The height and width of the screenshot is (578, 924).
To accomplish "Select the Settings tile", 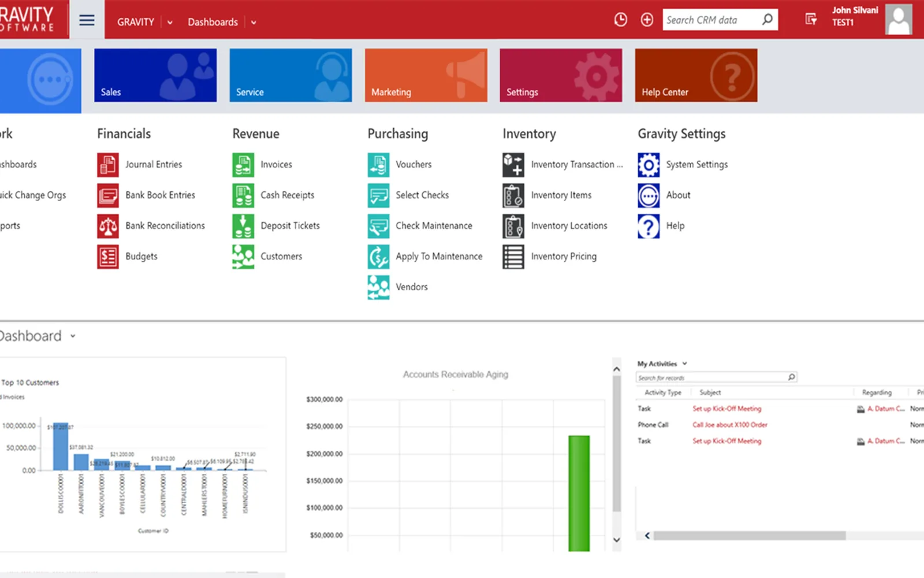I will (561, 75).
